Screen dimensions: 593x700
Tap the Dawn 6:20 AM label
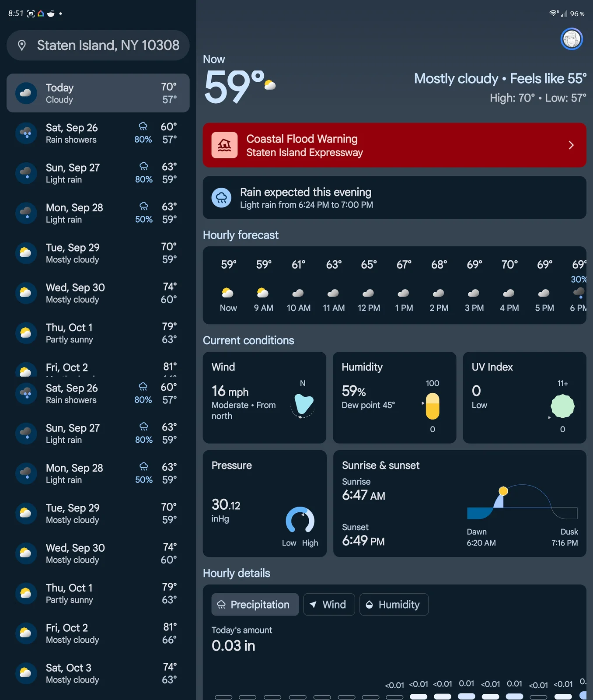tap(481, 537)
